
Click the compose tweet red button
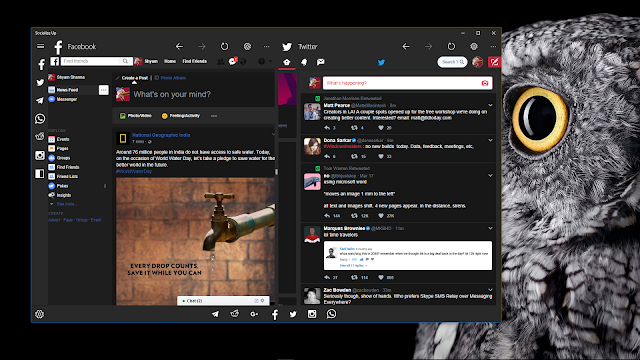pos(494,62)
